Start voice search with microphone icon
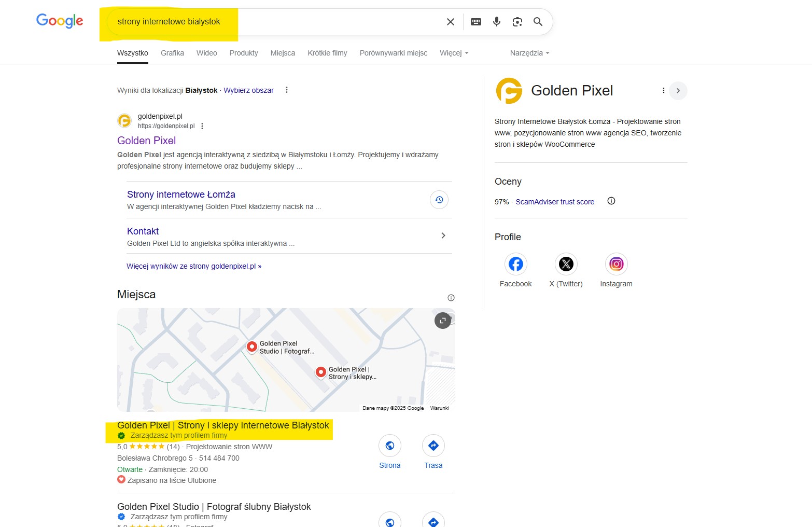812x527 pixels. point(497,22)
